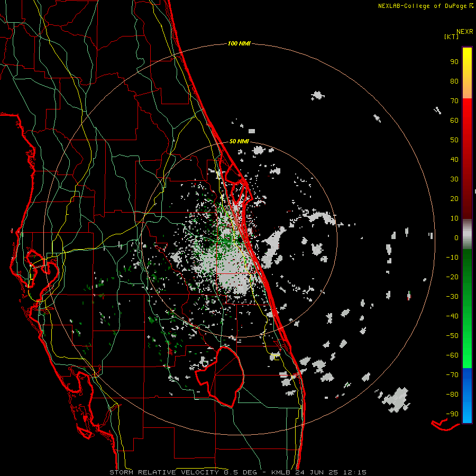The height and width of the screenshot is (476, 476).
Task: Click the positive 50 knot scale label
Action: pyautogui.click(x=454, y=140)
